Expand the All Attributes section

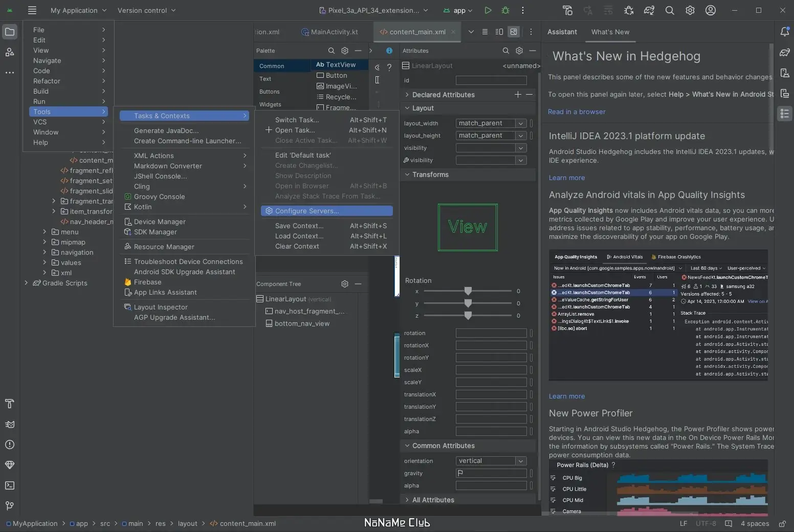tap(407, 500)
